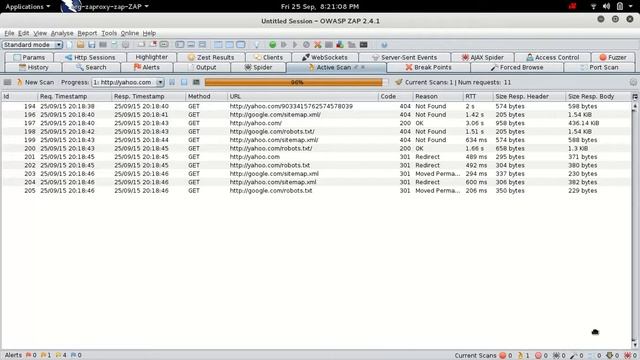
Task: Click the stop scan icon beside Progress dropdown
Action: click(x=184, y=82)
